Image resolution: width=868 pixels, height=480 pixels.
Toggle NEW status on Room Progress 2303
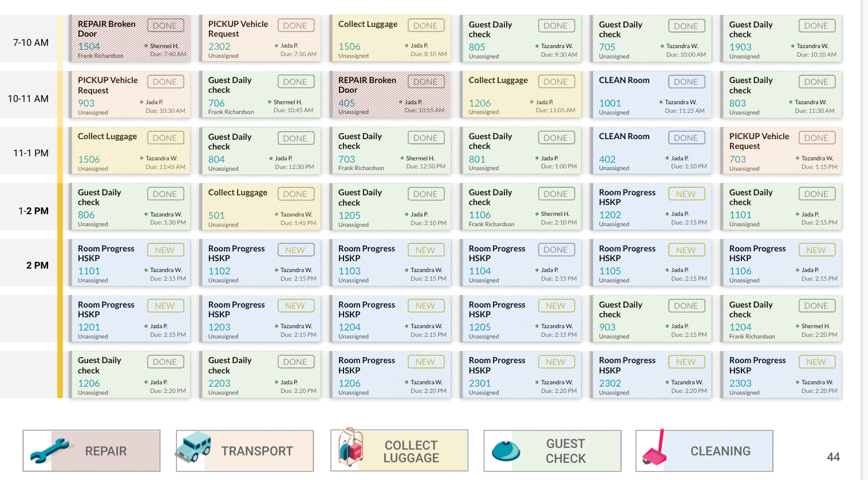click(x=816, y=362)
